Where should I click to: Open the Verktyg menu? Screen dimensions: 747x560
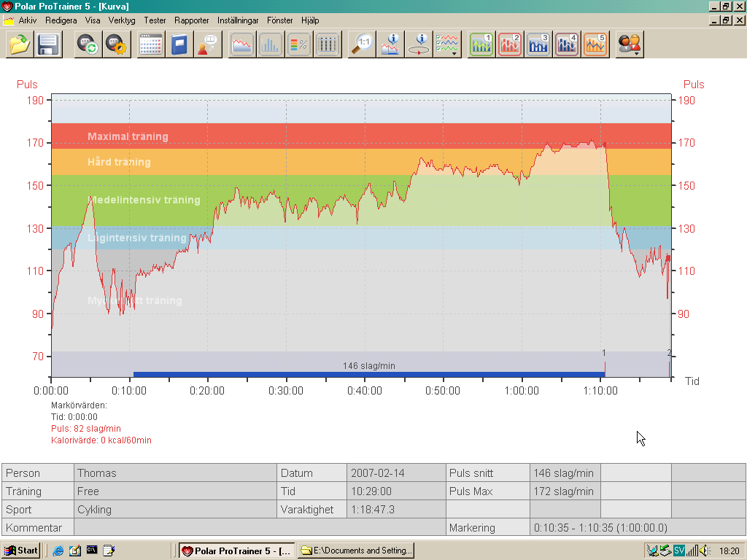click(122, 20)
